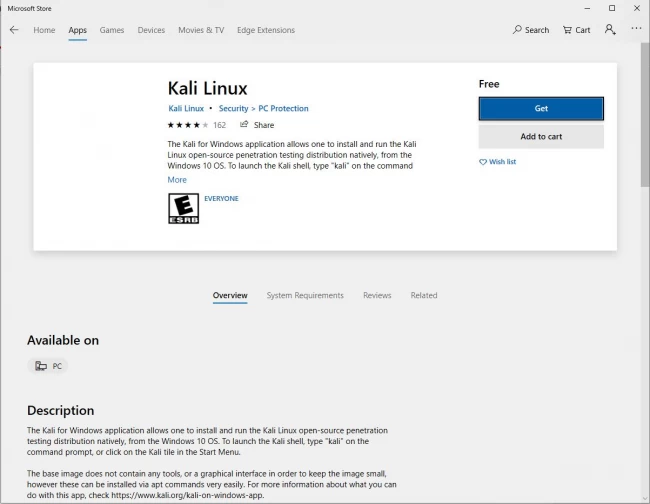650x504 pixels.
Task: Select the Apps tab
Action: [x=78, y=30]
